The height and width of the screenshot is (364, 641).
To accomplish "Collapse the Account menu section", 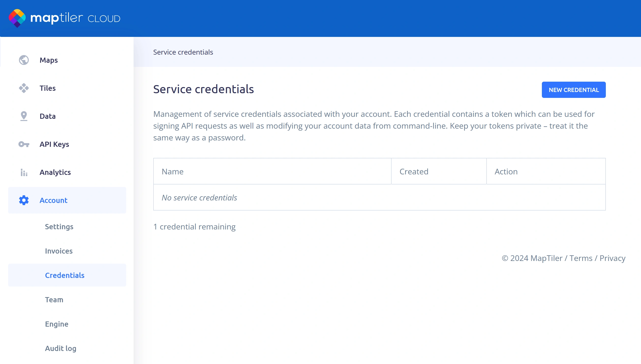I will (x=67, y=200).
